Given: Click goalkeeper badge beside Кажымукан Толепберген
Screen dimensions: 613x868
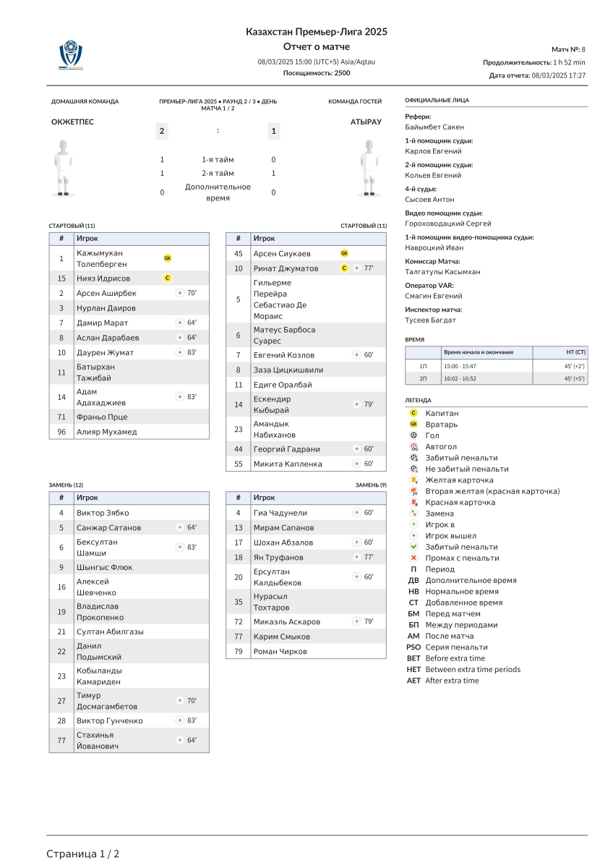Looking at the screenshot, I should pos(168,258).
